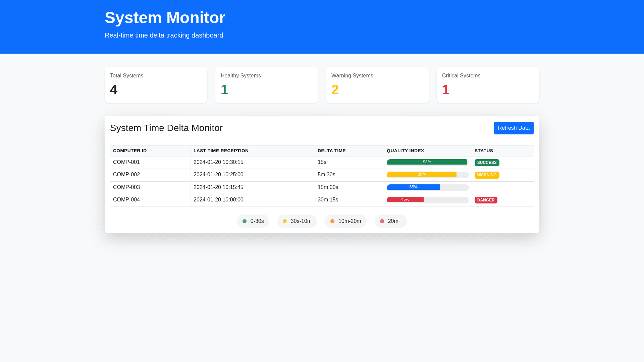Click the Delta Time column header
Viewport: 644px width, 362px height.
(331, 151)
